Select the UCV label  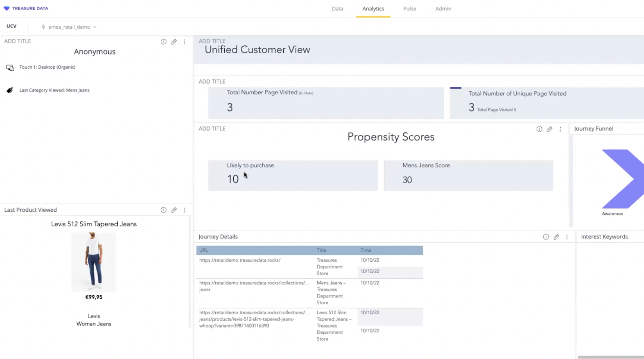pos(11,26)
